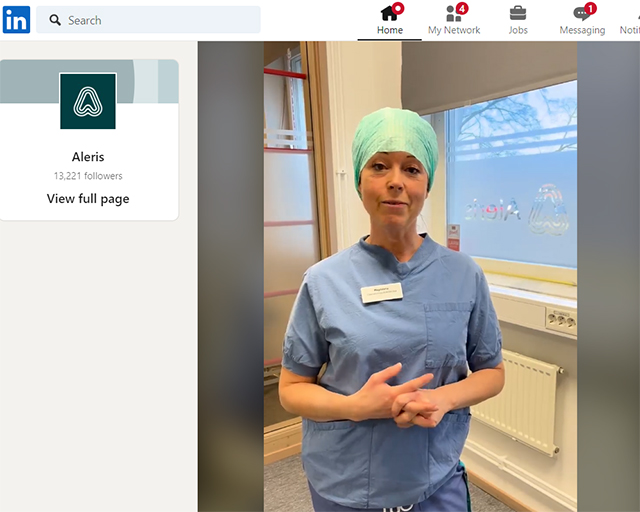640x512 pixels.
Task: Open the Messaging tab label
Action: pos(582,30)
